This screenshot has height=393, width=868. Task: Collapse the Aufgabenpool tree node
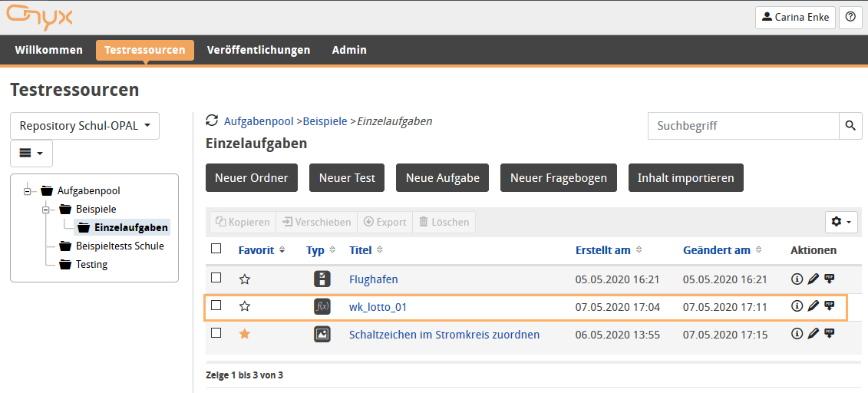(x=29, y=191)
